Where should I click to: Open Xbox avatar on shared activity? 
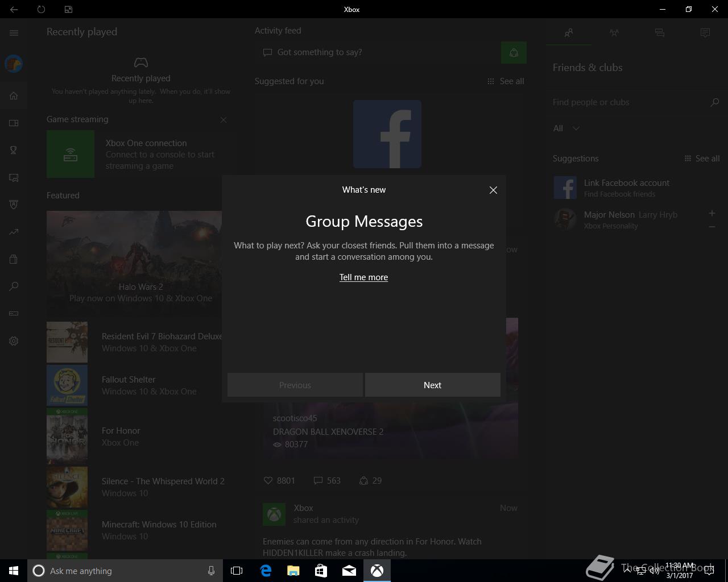tap(274, 514)
